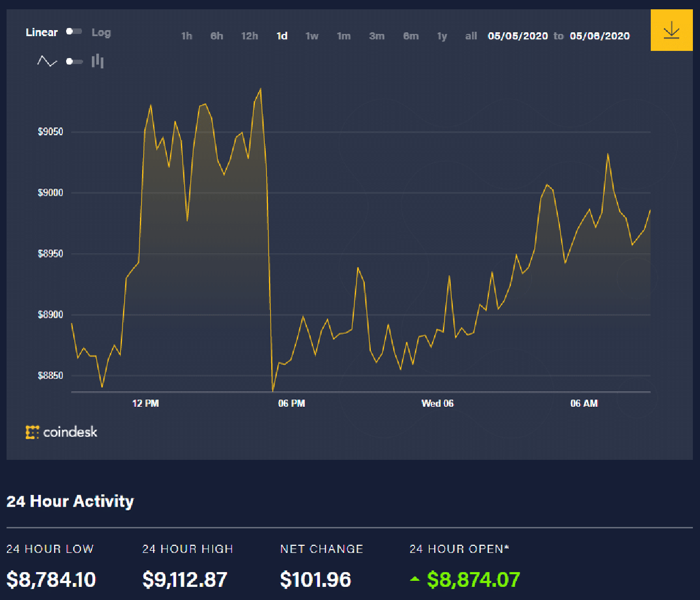Click the $8900 axis label

(x=50, y=314)
